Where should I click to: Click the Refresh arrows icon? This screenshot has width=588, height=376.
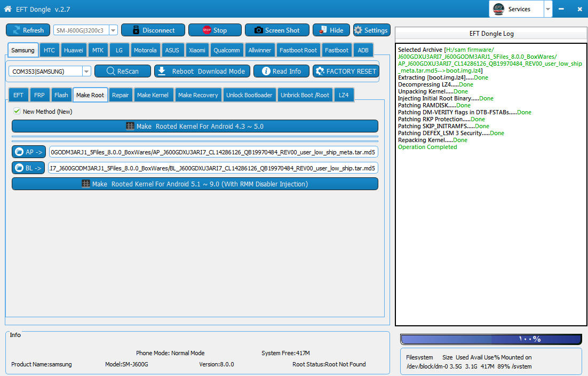17,30
